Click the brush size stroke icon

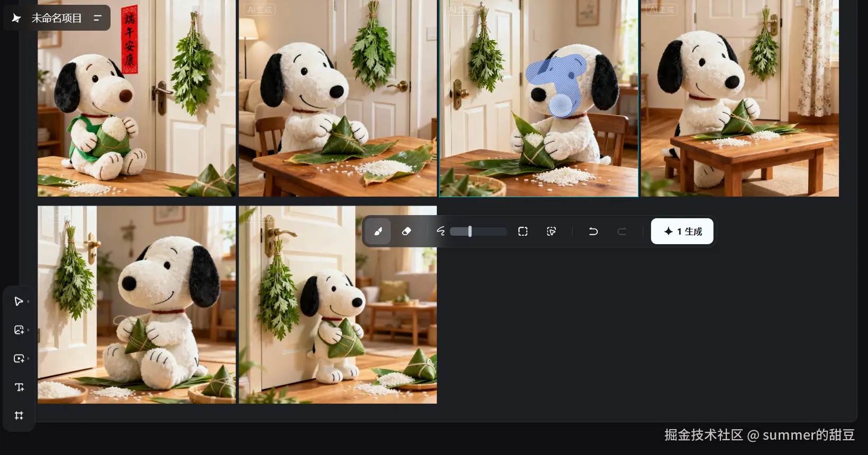tap(441, 231)
